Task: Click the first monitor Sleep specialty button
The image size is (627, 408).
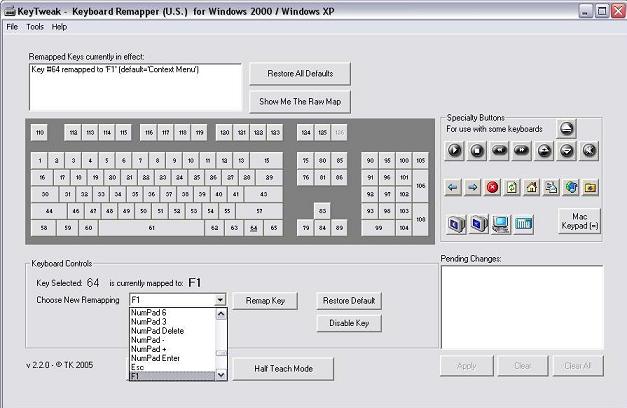Action: [x=455, y=224]
